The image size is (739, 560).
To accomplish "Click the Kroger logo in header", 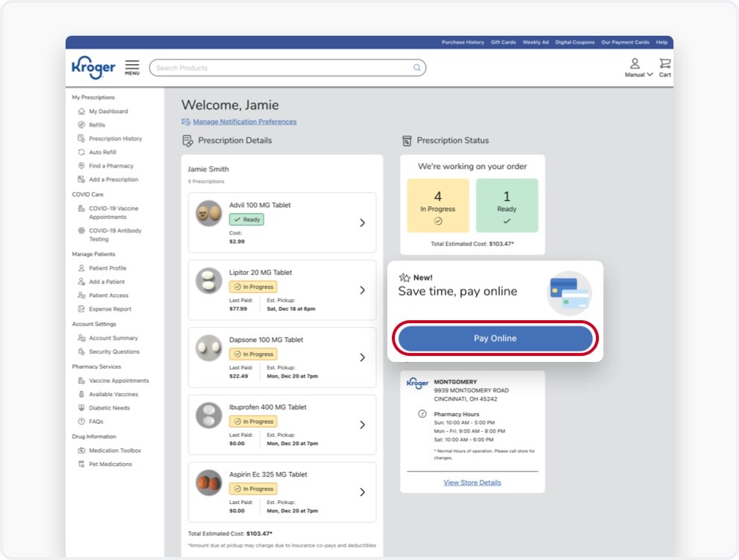I will pyautogui.click(x=93, y=67).
